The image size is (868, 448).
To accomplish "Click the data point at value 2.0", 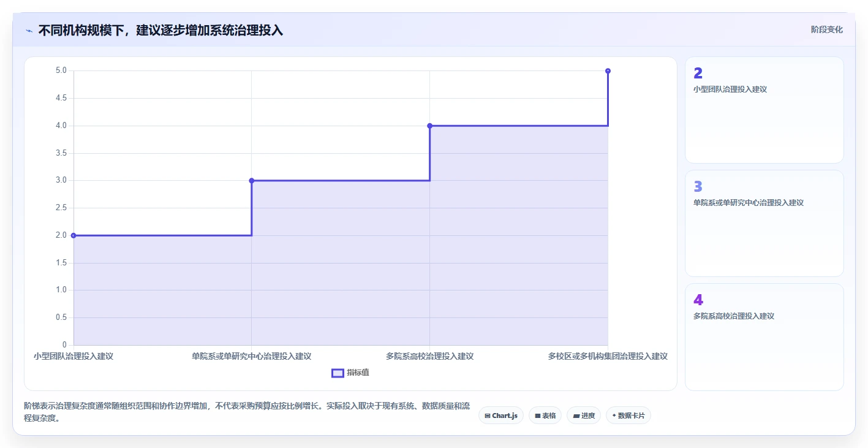I will pyautogui.click(x=74, y=235).
